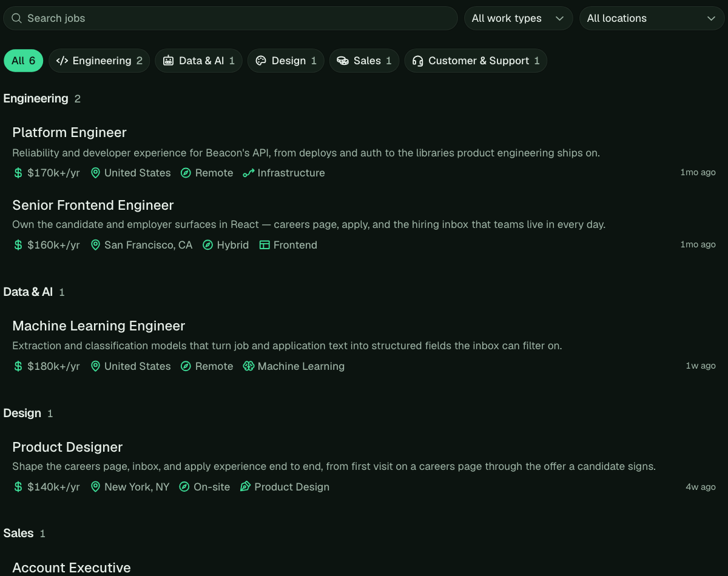
Task: Click the $180k+/yr salary text
Action: (54, 366)
